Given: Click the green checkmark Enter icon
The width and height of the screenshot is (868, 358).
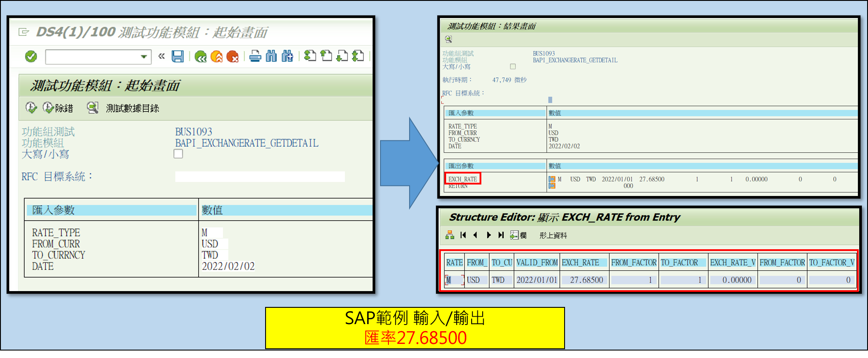Looking at the screenshot, I should [31, 56].
